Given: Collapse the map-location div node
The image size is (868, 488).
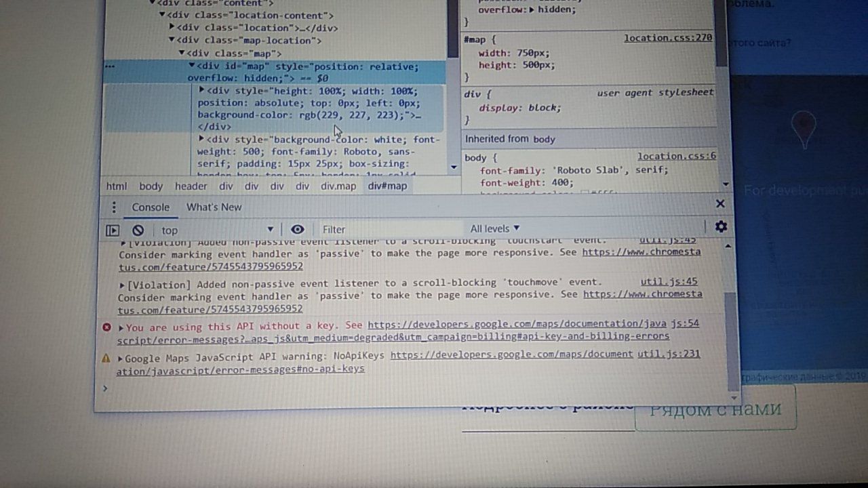Looking at the screenshot, I should tap(172, 40).
